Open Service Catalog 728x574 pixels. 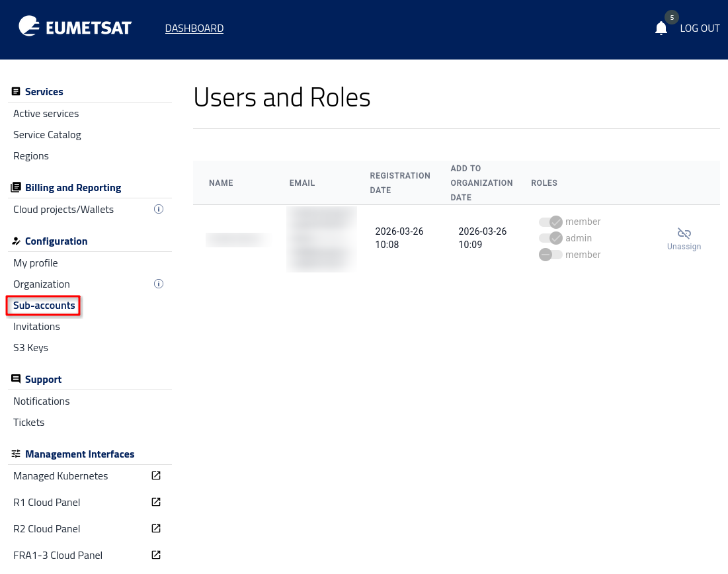(x=47, y=135)
